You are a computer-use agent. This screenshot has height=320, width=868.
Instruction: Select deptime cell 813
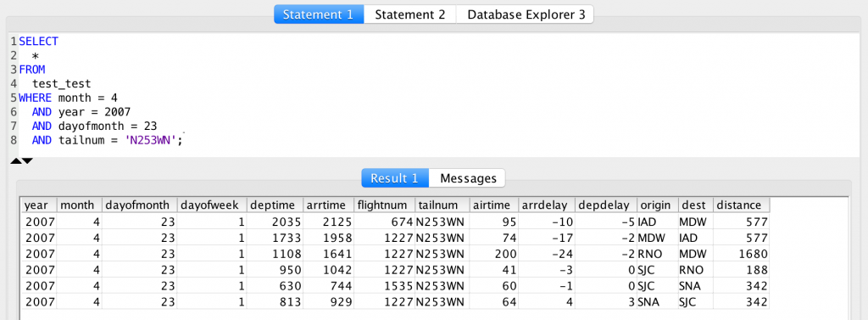pos(275,302)
